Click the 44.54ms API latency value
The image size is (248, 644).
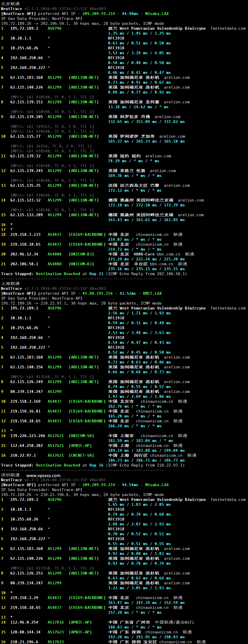click(x=130, y=485)
